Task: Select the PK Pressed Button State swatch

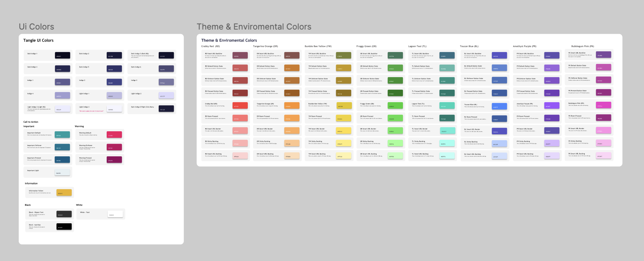Action: click(604, 92)
